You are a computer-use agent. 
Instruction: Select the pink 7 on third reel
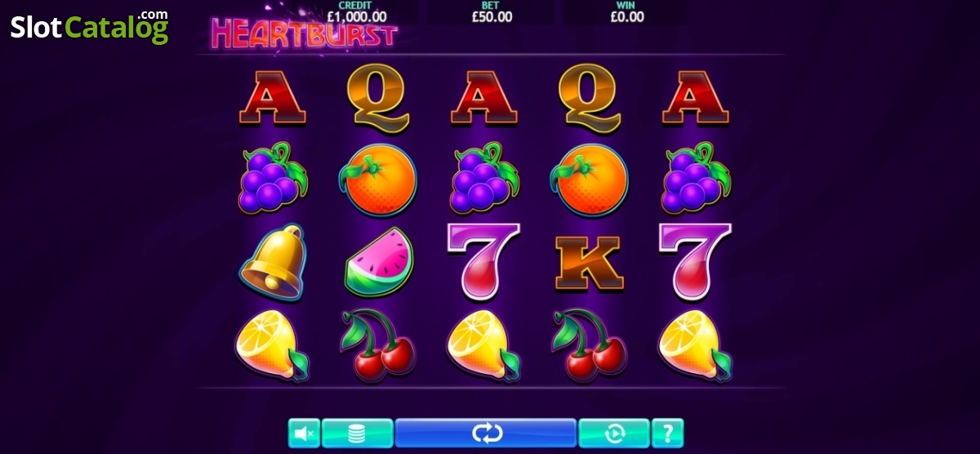(x=483, y=260)
